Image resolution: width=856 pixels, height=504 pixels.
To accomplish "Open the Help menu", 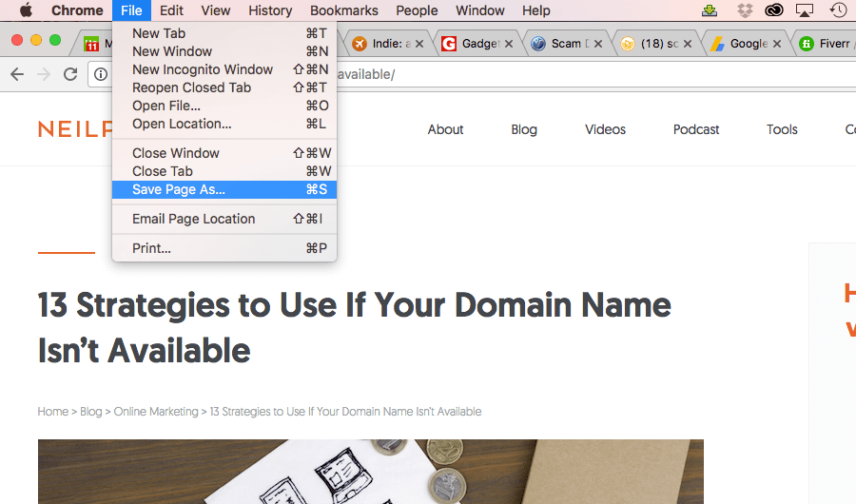I will tap(536, 10).
